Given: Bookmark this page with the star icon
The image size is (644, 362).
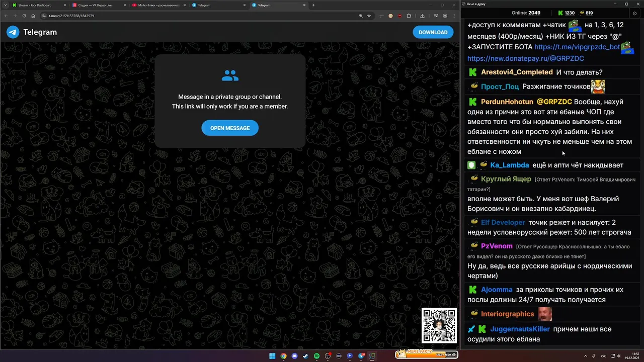Looking at the screenshot, I should (x=369, y=16).
